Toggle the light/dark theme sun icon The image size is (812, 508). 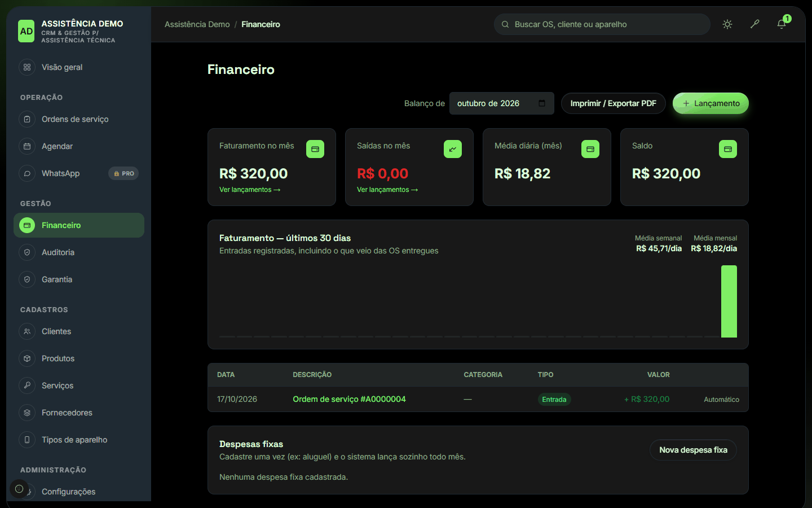(x=727, y=24)
